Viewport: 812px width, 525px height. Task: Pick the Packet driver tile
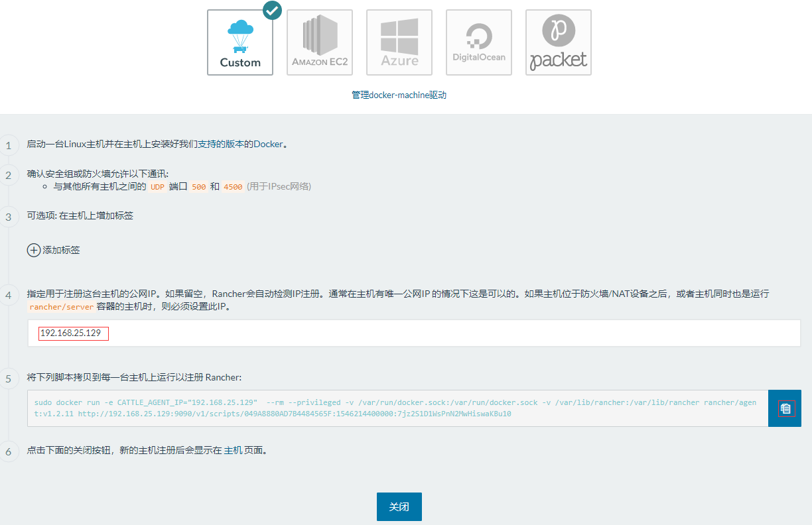[559, 42]
